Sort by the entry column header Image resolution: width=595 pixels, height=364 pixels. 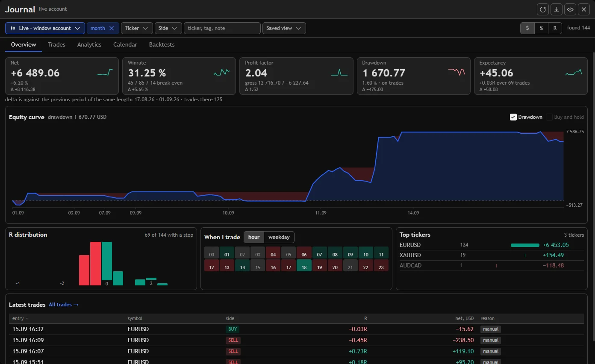[x=20, y=318]
